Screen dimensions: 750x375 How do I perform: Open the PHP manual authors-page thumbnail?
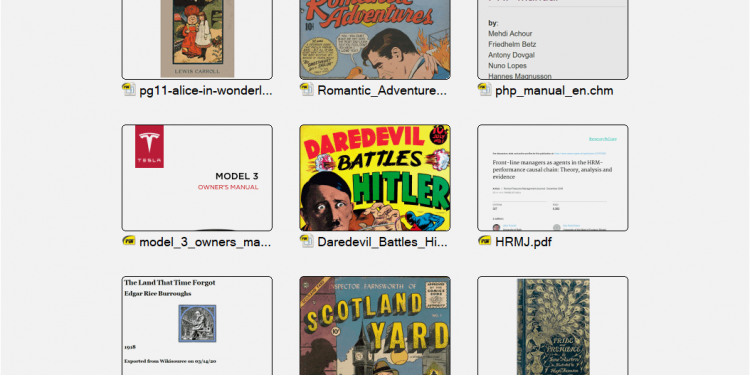(x=553, y=39)
